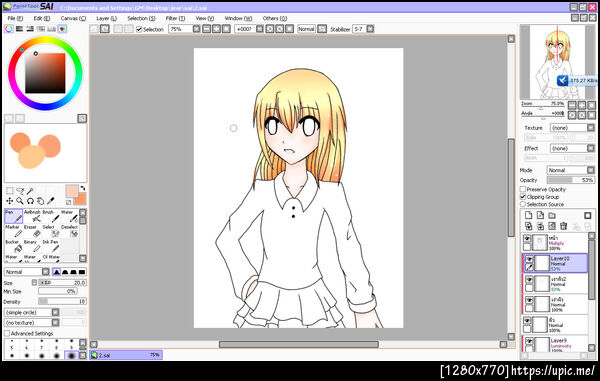Select the Ink Pen tool
Screen dimensions: 600x381
coord(51,246)
